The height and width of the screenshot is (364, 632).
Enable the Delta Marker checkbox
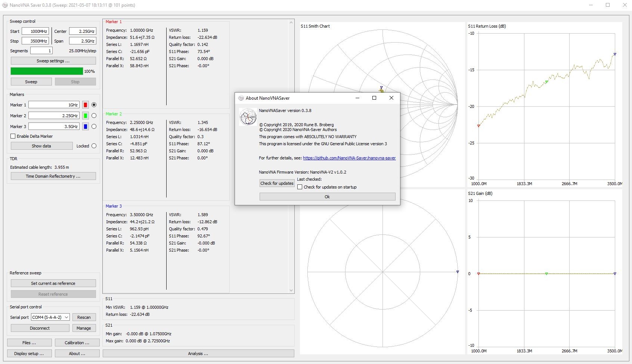click(x=13, y=136)
